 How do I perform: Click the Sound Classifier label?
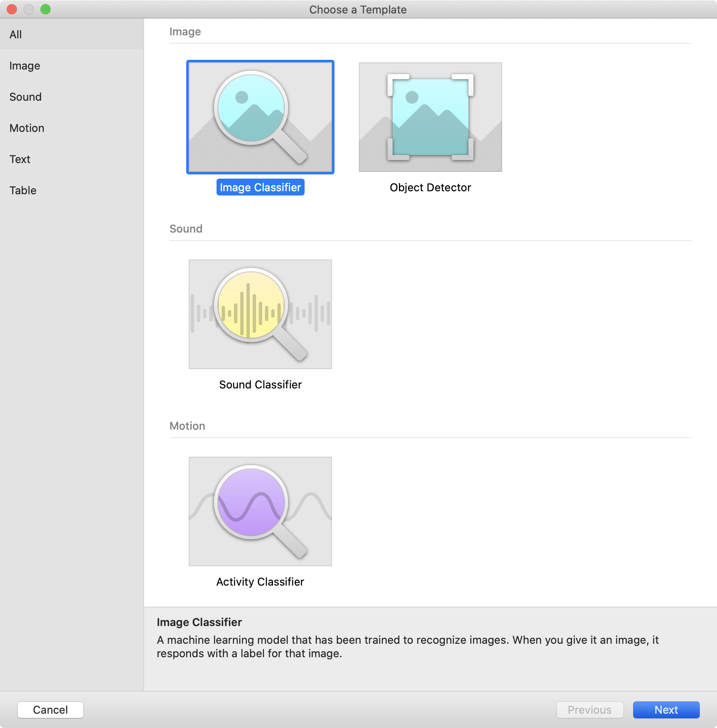point(260,385)
